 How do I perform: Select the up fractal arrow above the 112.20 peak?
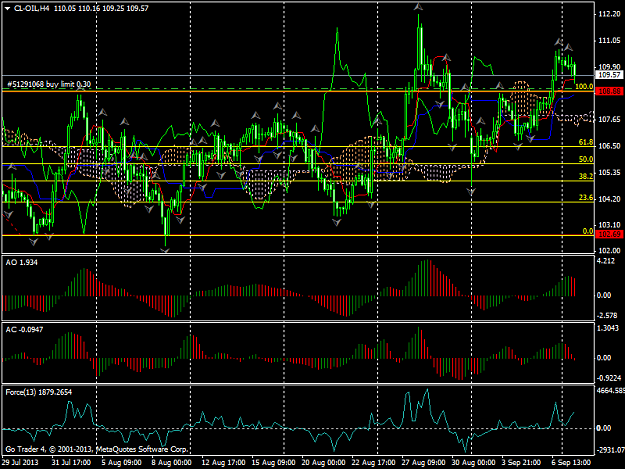[x=418, y=7]
